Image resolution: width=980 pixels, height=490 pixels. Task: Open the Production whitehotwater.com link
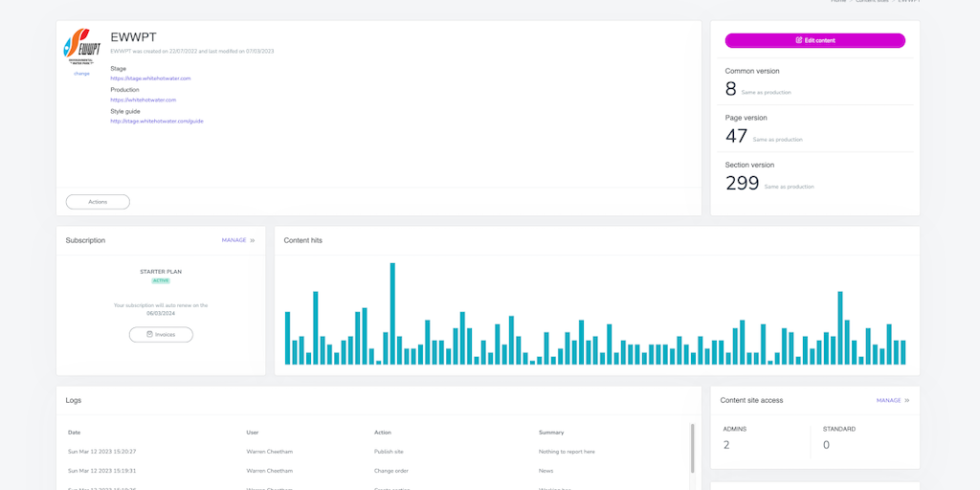pyautogui.click(x=143, y=100)
